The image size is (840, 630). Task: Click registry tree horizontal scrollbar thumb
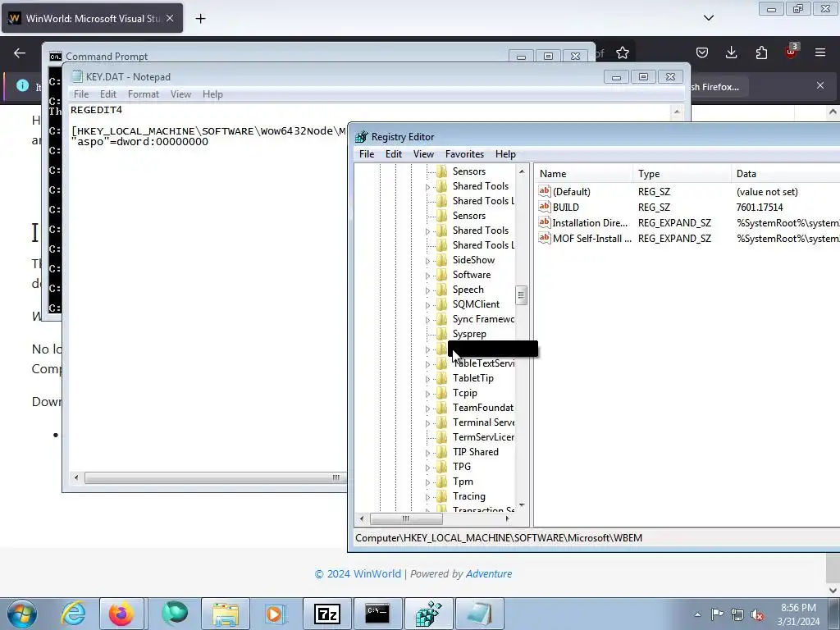click(x=406, y=518)
